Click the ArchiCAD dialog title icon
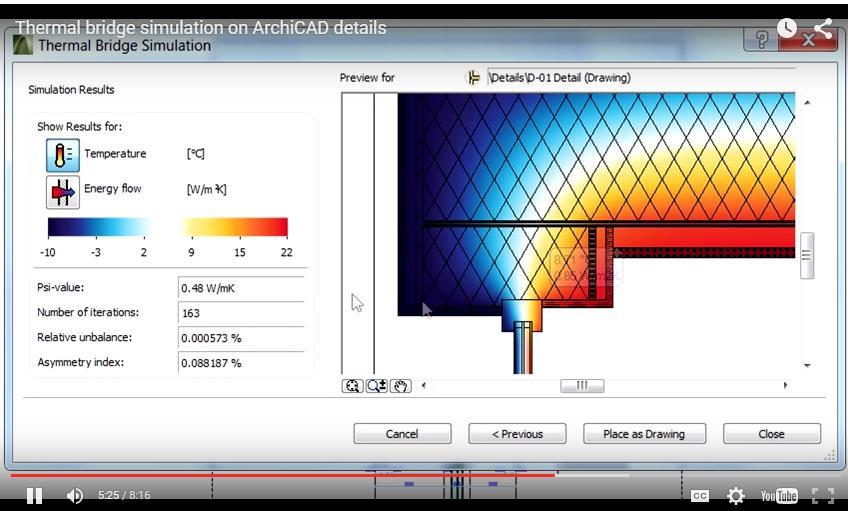The width and height of the screenshot is (848, 511). 23,45
